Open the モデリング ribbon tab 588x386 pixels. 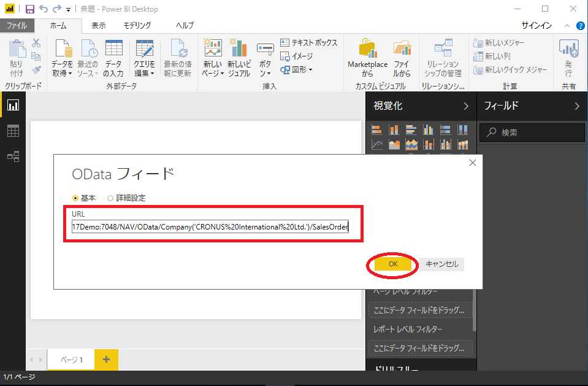tap(137, 26)
